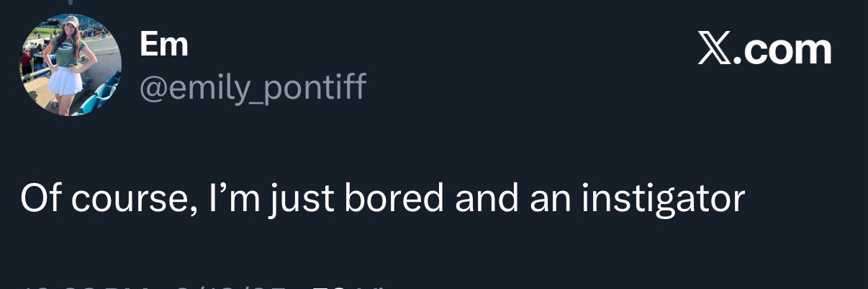
Task: Open Em's profile picture
Action: 70,65
